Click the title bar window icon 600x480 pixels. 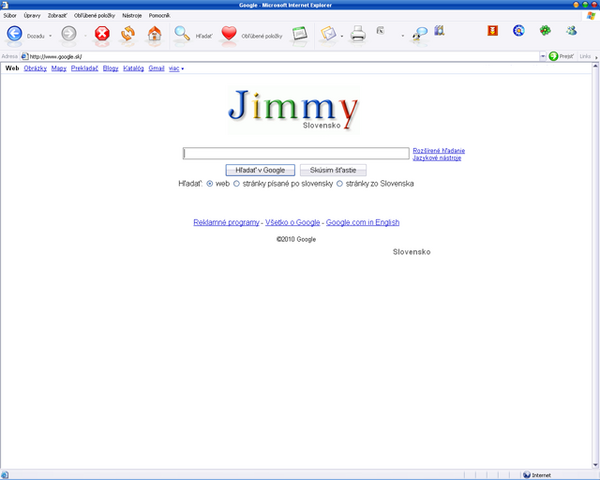pyautogui.click(x=5, y=5)
